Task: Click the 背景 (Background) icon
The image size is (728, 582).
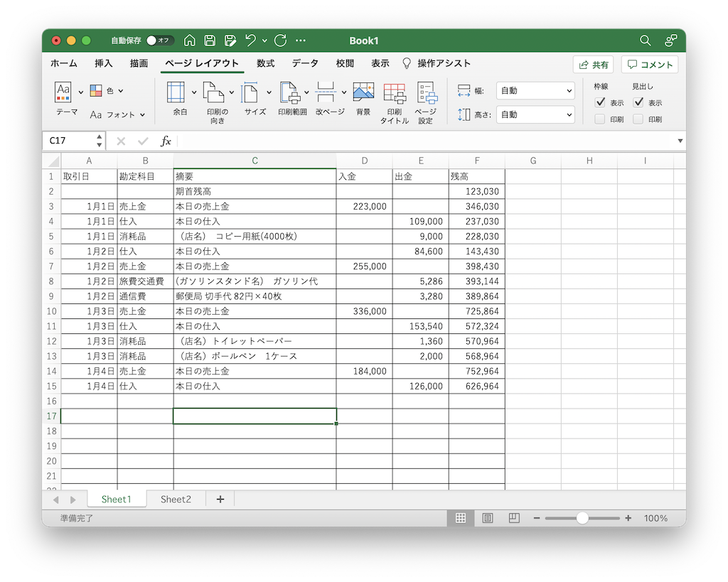Action: [x=363, y=93]
